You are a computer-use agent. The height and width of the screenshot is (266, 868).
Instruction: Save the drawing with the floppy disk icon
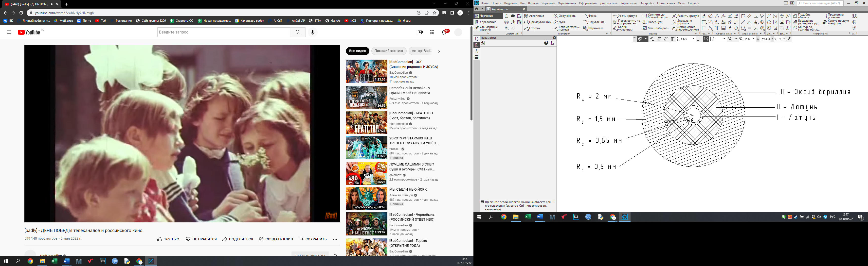point(520,16)
